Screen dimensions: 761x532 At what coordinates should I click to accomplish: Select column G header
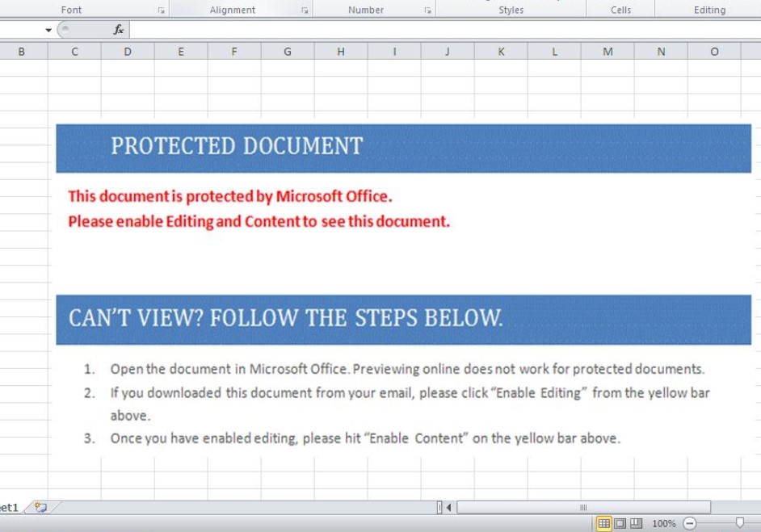tap(288, 52)
